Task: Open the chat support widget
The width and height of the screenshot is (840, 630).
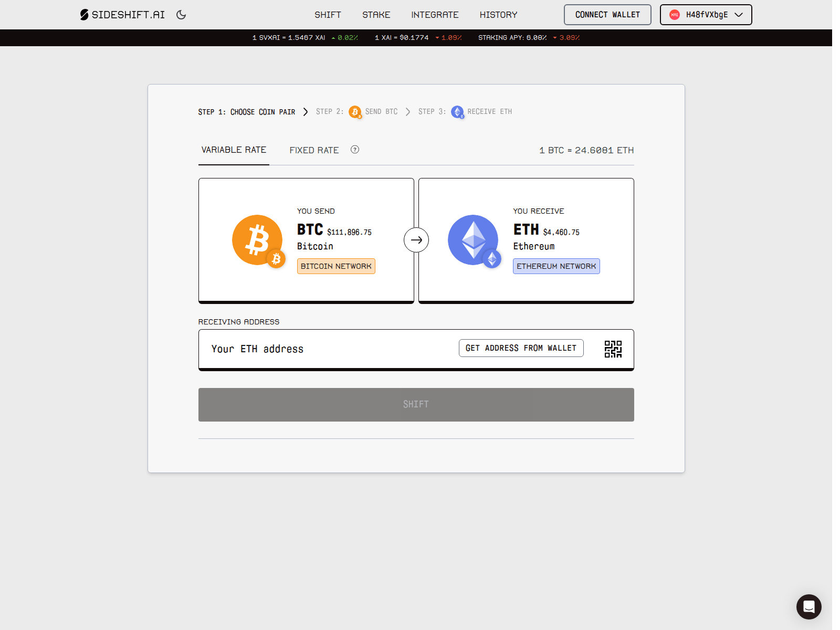Action: coord(808,606)
